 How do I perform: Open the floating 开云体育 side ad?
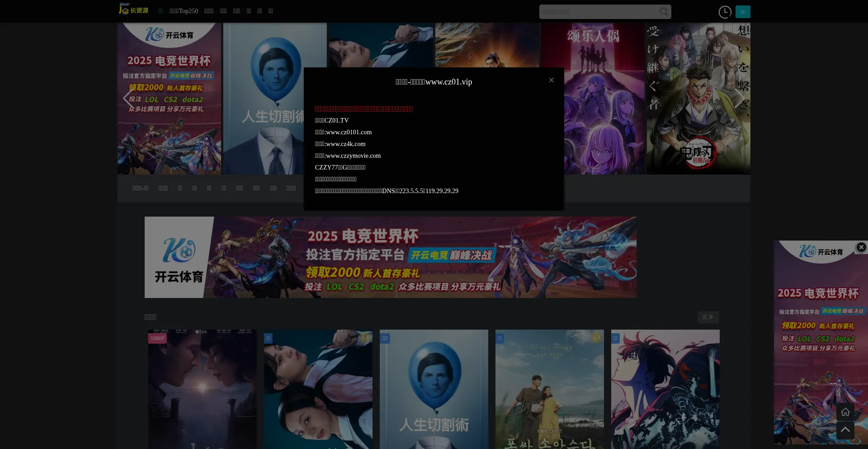821,342
